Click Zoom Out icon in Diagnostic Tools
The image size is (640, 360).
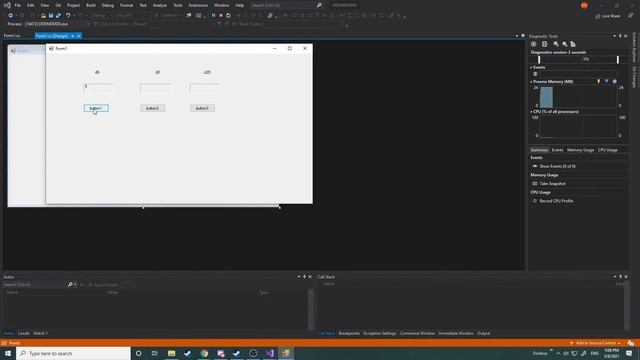click(564, 44)
